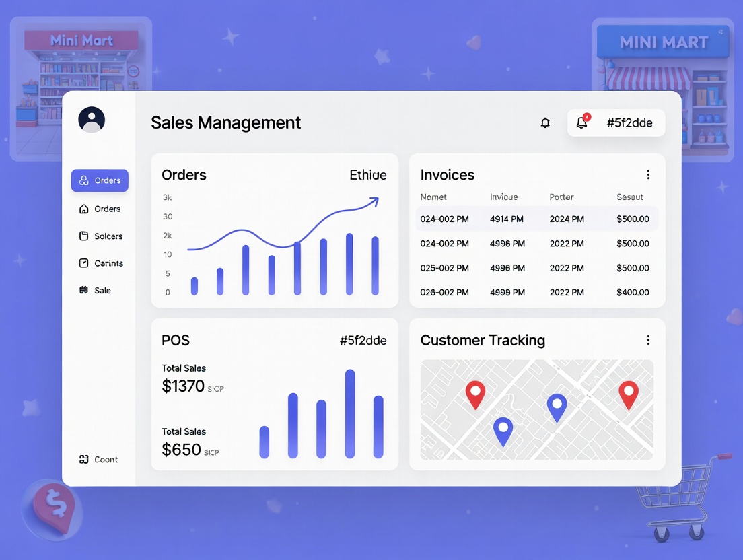Select invoice row 024-002 PM with 4914 PM

click(x=536, y=219)
